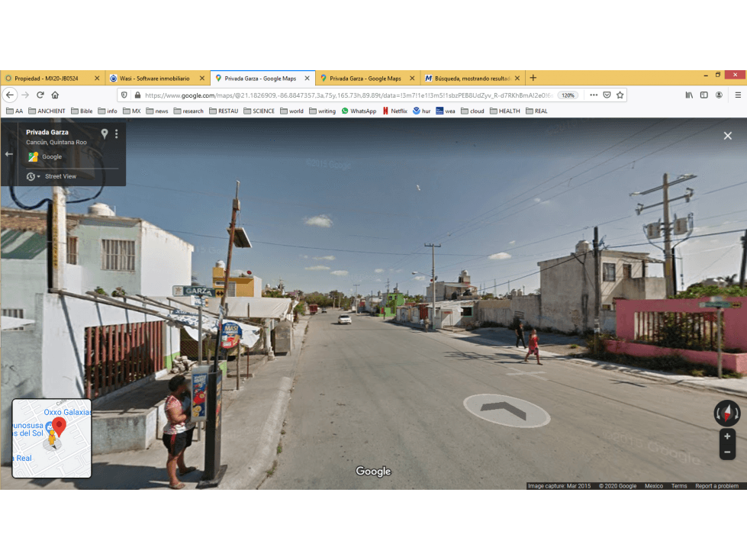Close the Wasi - Software inmobiliario tab
Viewport: 747px width, 560px height.
click(x=202, y=78)
